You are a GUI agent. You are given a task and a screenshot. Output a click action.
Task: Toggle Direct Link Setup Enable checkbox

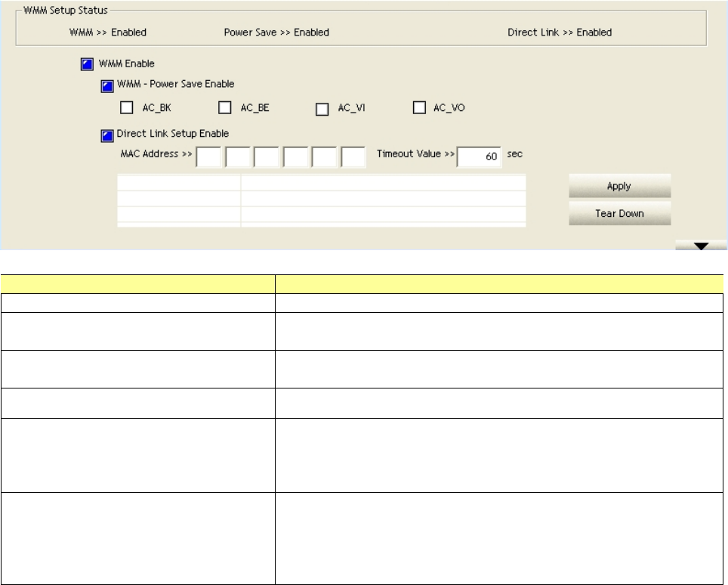pyautogui.click(x=107, y=136)
